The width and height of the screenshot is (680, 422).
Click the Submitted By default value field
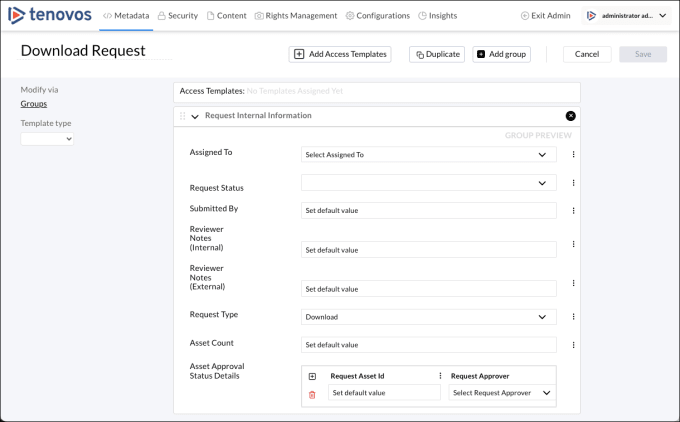point(429,211)
